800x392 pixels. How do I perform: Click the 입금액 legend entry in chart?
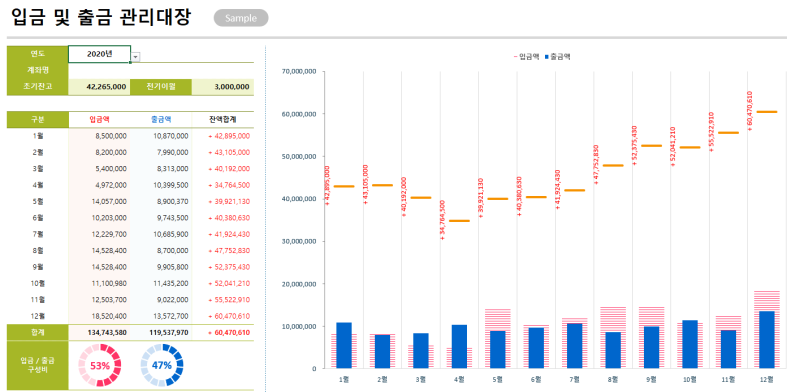click(526, 57)
